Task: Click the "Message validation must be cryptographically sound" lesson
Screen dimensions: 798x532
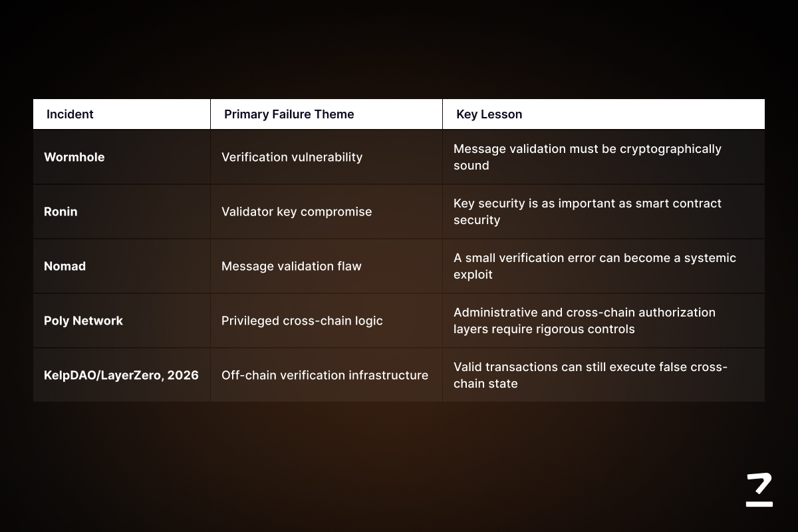Action: tap(604, 157)
